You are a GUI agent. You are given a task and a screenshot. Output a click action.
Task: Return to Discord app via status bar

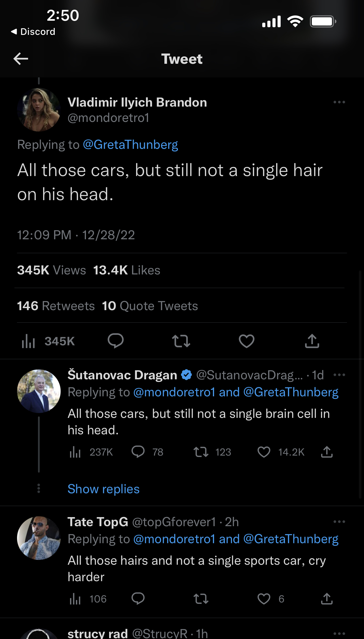(33, 31)
